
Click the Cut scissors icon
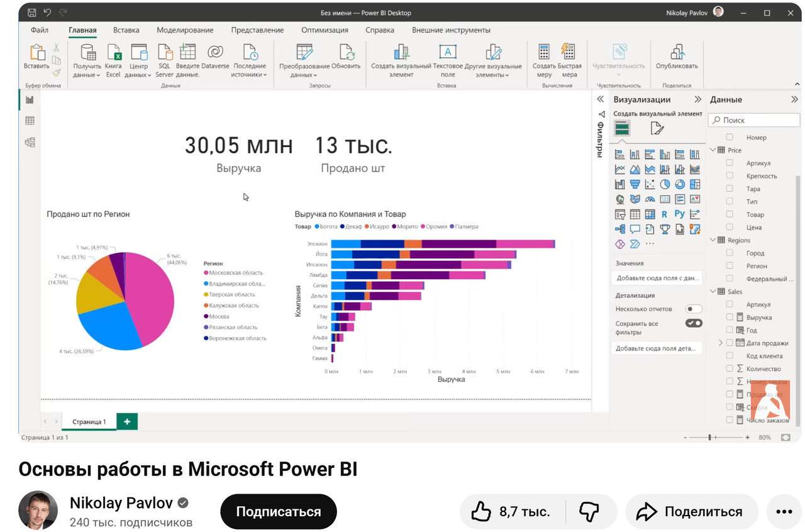(x=57, y=48)
